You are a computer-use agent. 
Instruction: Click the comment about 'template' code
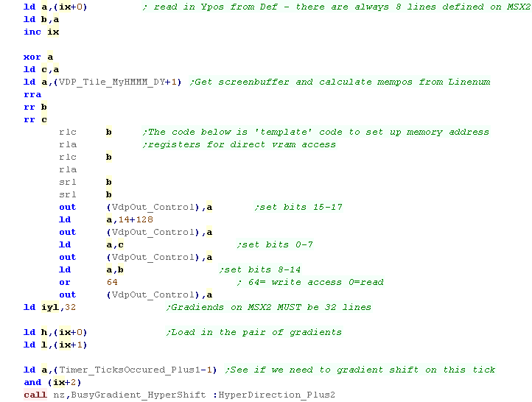316,133
